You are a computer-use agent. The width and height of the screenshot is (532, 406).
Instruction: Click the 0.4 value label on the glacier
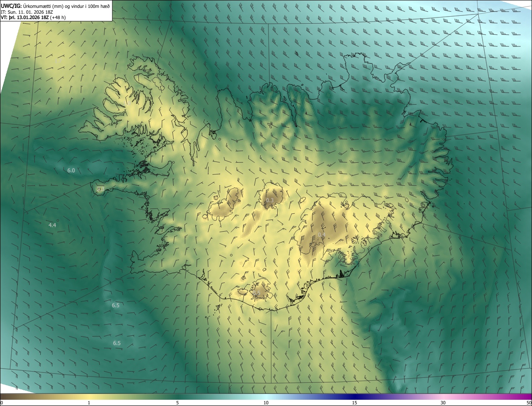(322, 235)
